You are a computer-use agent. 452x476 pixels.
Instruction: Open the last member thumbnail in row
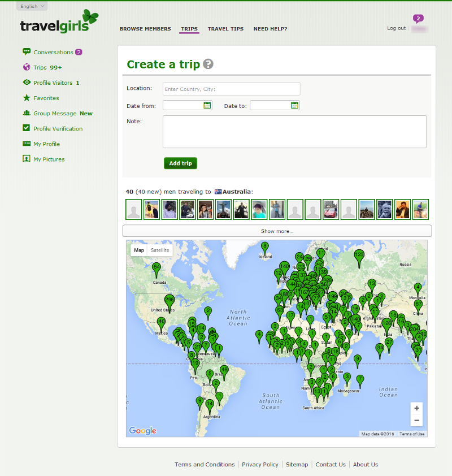420,210
